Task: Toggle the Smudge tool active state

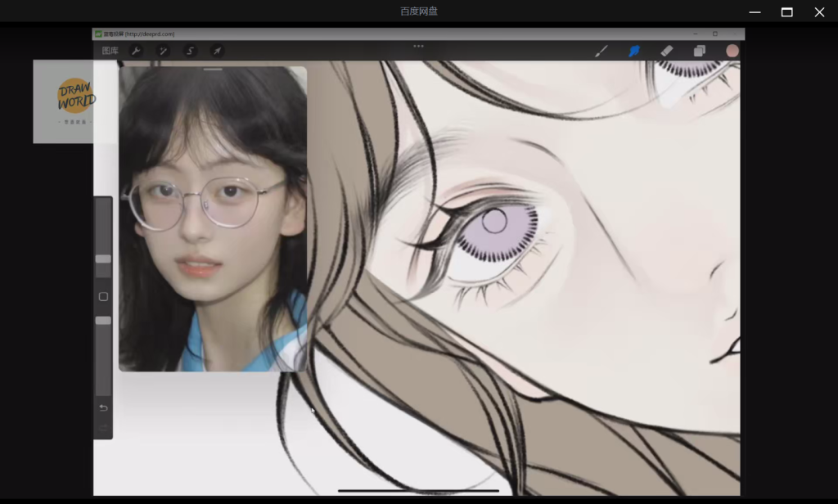Action: click(x=634, y=51)
